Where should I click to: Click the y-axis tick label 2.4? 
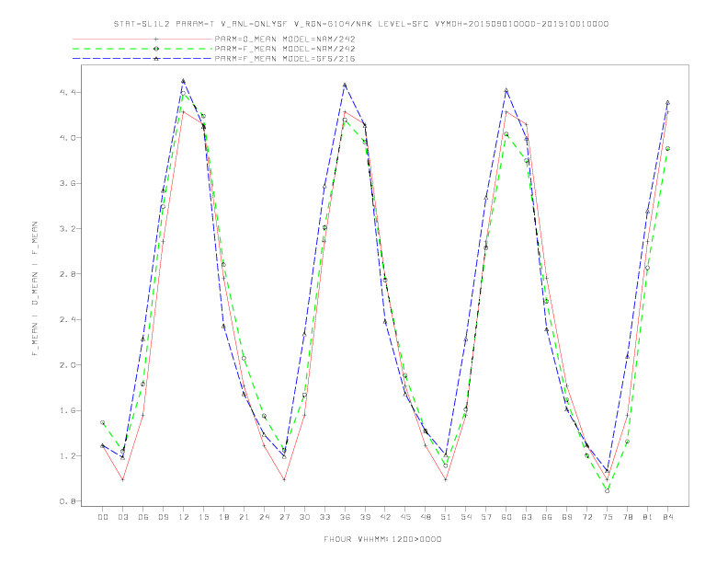coord(67,319)
